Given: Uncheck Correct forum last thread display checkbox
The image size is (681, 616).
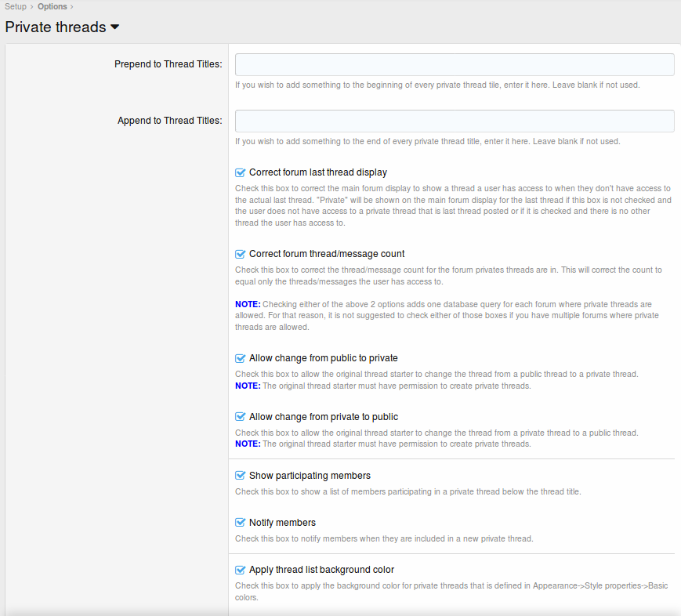Looking at the screenshot, I should coord(241,172).
